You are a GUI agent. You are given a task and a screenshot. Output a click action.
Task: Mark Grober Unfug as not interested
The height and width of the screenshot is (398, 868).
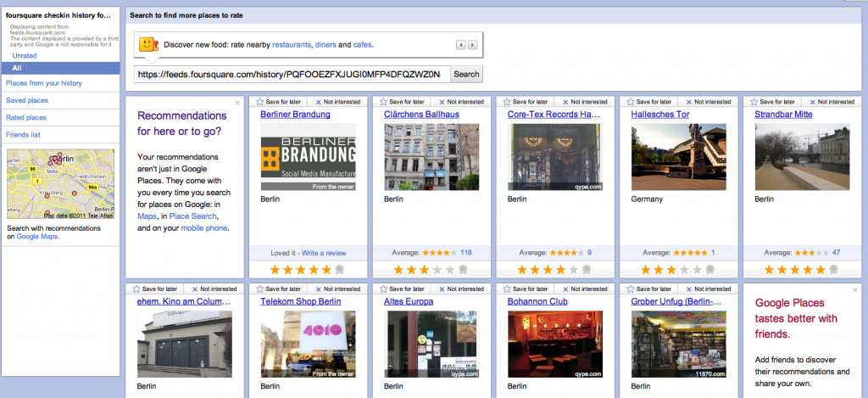(708, 289)
